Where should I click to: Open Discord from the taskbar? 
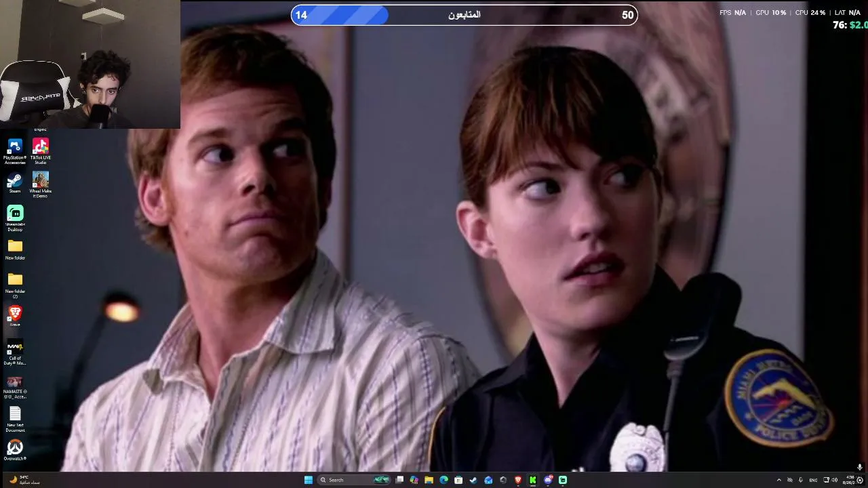point(548,480)
